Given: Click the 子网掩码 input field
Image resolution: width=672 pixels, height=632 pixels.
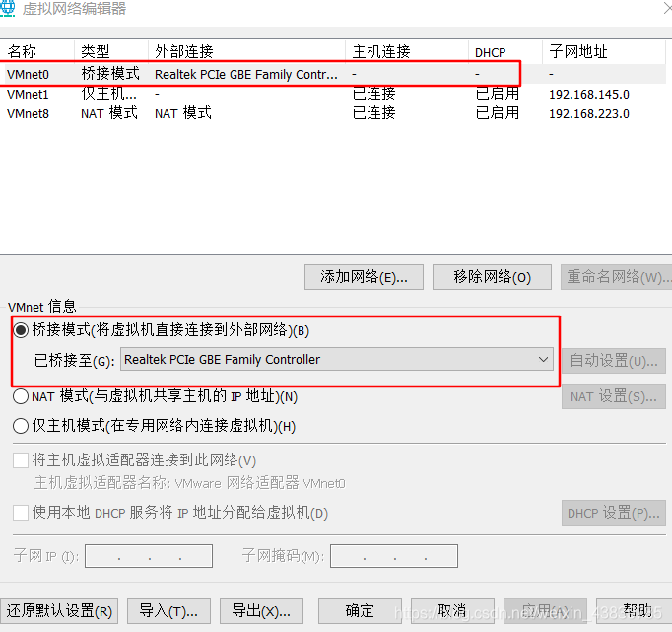Looking at the screenshot, I should (x=394, y=556).
